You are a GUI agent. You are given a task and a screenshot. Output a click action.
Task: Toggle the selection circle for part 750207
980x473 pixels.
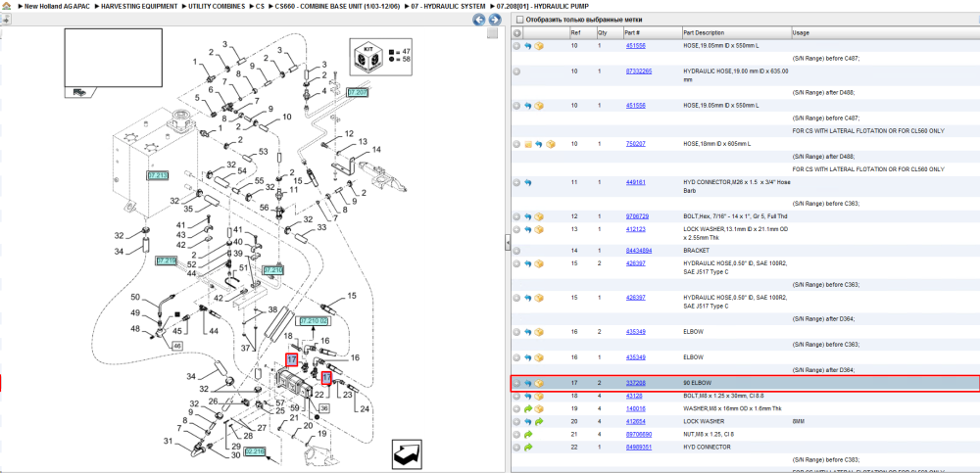(516, 144)
